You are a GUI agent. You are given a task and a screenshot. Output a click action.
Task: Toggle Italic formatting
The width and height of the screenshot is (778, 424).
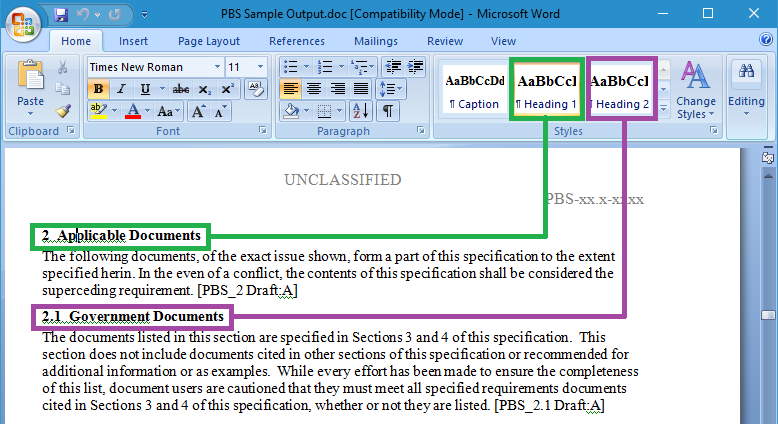pos(121,89)
